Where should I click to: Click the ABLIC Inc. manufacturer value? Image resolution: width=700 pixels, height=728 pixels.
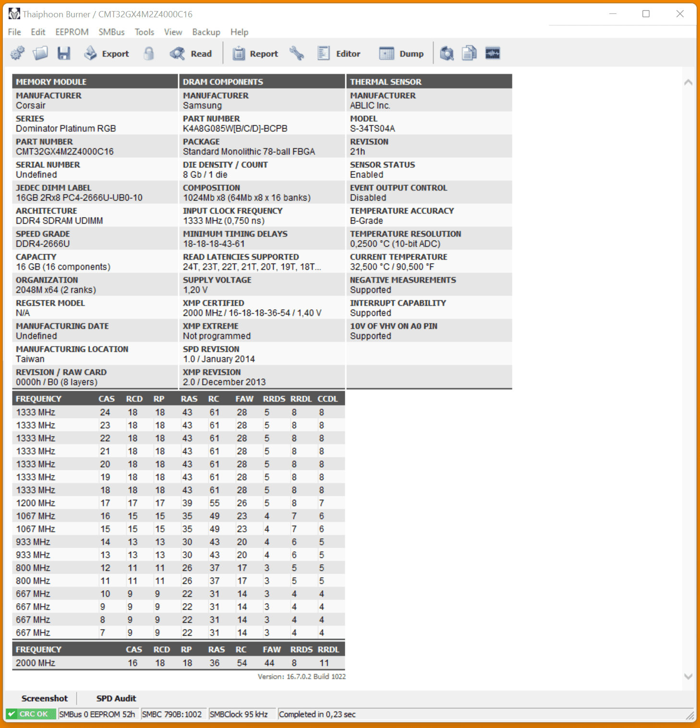point(370,106)
